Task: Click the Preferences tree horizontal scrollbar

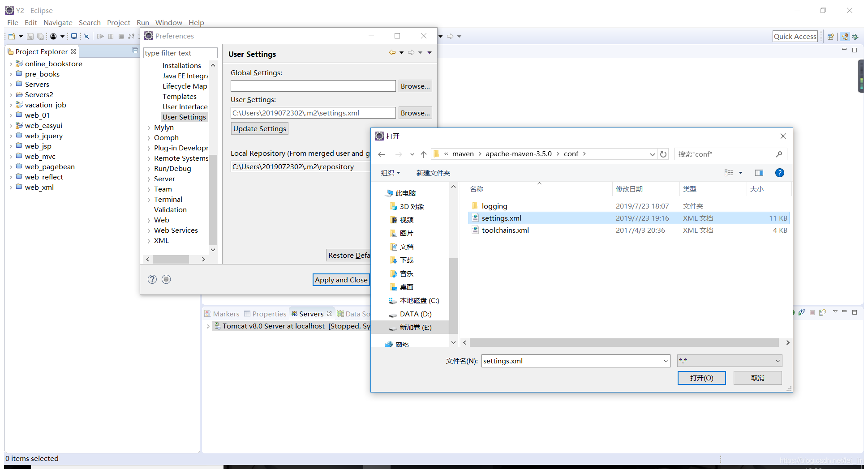Action: click(x=170, y=259)
